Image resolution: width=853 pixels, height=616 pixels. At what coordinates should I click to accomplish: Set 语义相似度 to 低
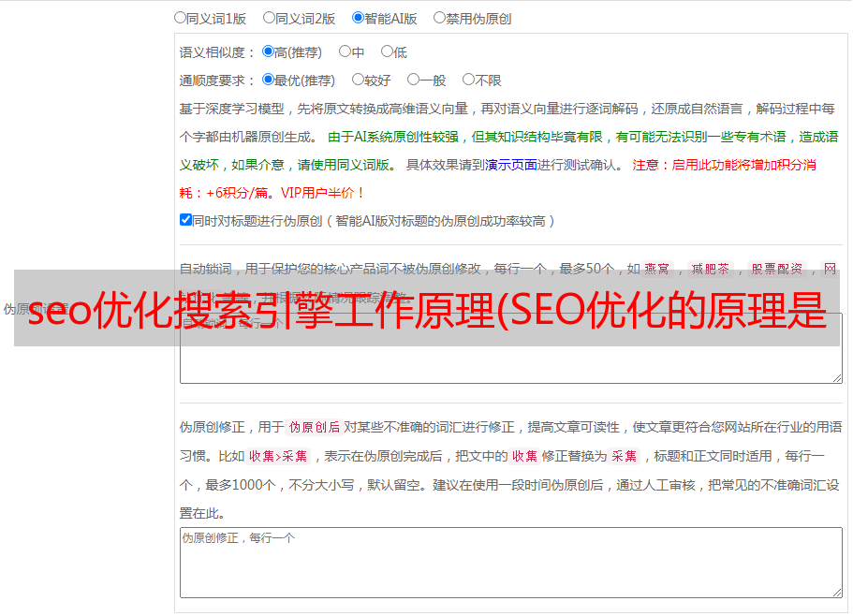pos(387,51)
